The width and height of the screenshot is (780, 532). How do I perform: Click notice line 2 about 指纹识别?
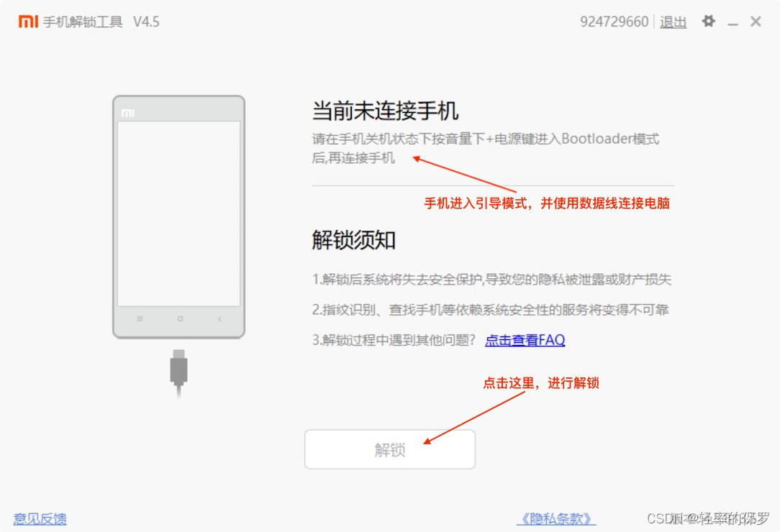490,310
